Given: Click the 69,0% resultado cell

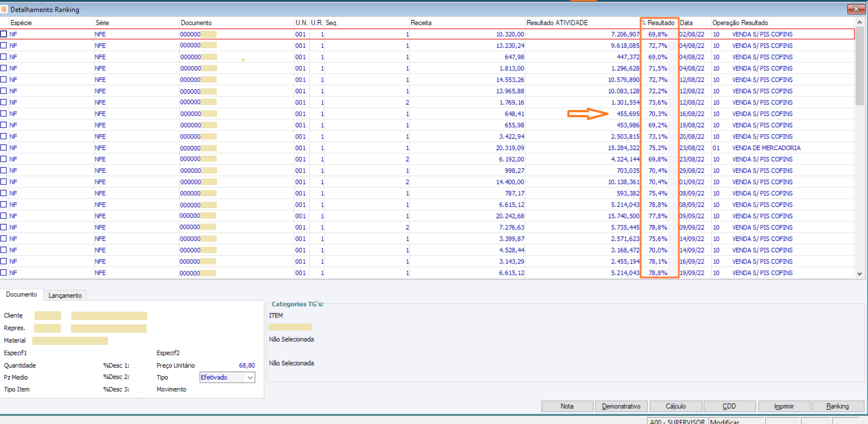Looking at the screenshot, I should [658, 57].
